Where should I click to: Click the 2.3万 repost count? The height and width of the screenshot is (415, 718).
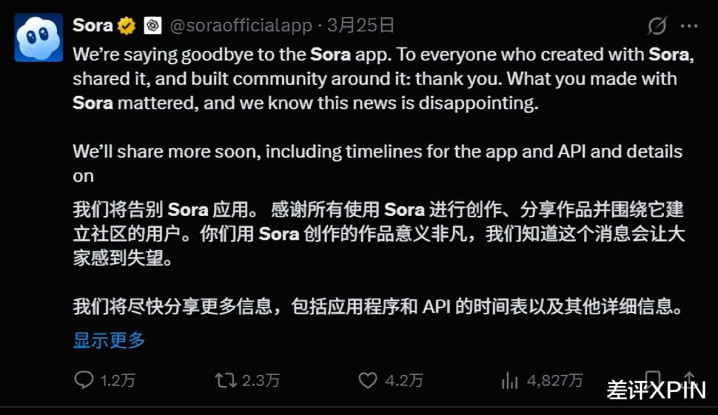pos(262,380)
